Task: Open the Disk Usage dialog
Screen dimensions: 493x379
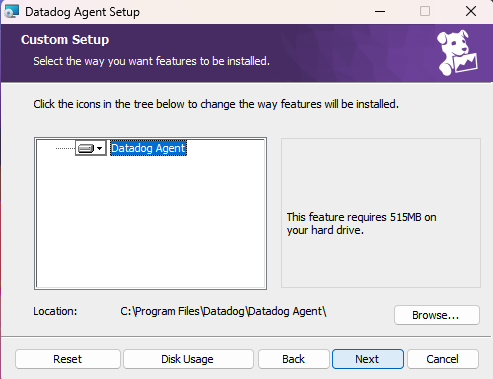Action: (188, 359)
